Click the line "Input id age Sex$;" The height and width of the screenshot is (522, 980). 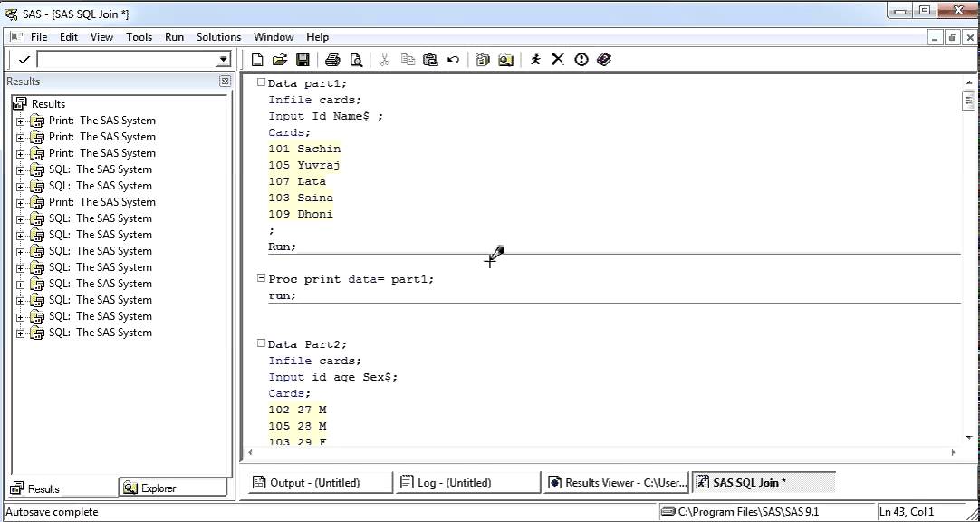click(333, 377)
